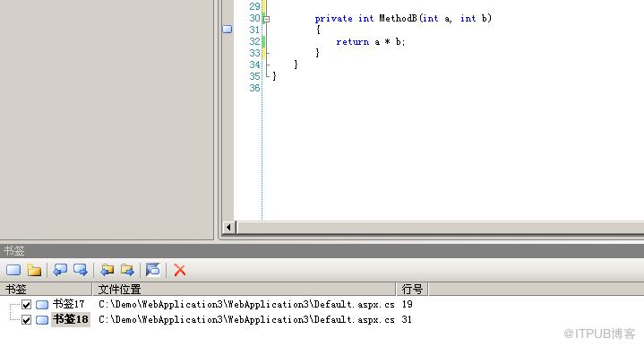
Task: Click the 书签 panel title bar
Action: click(x=322, y=250)
